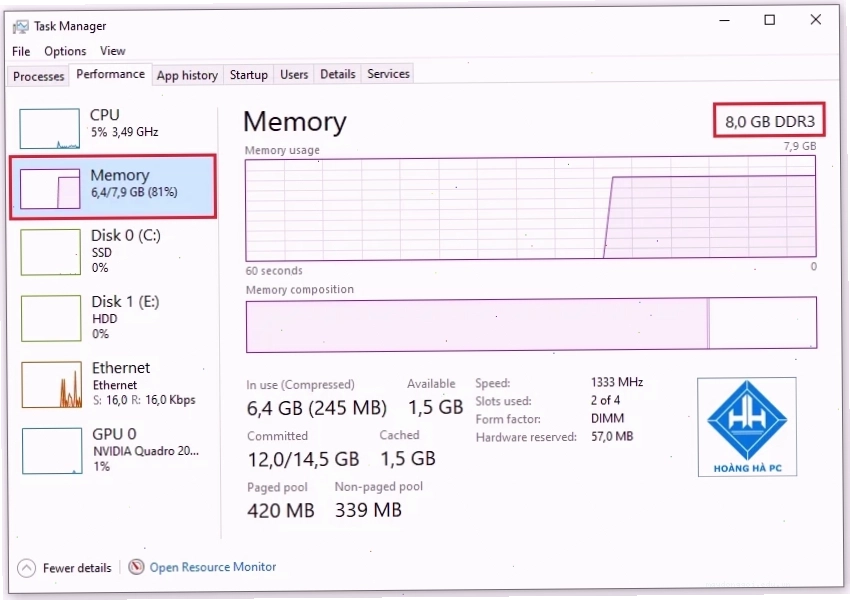The height and width of the screenshot is (601, 850).
Task: Open the View menu
Action: click(x=113, y=50)
